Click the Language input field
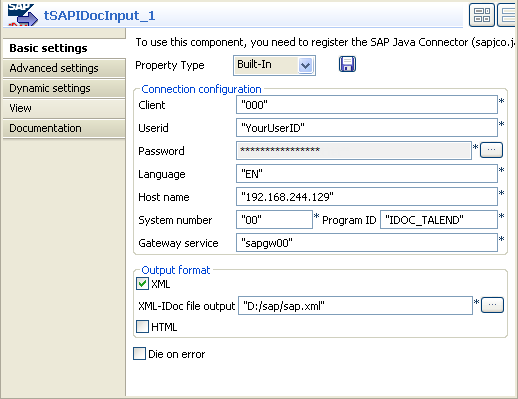 pos(367,174)
